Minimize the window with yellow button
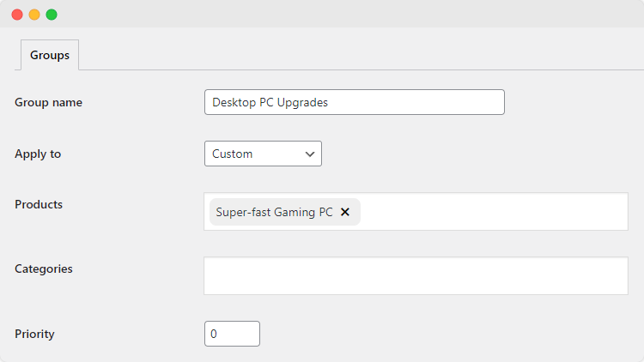This screenshot has width=644, height=362. pyautogui.click(x=34, y=15)
